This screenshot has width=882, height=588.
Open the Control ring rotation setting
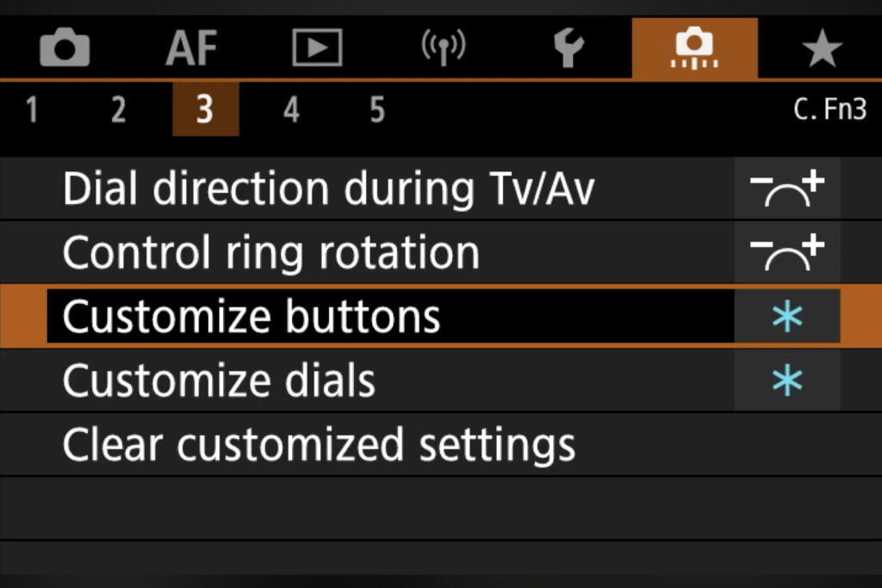[270, 253]
